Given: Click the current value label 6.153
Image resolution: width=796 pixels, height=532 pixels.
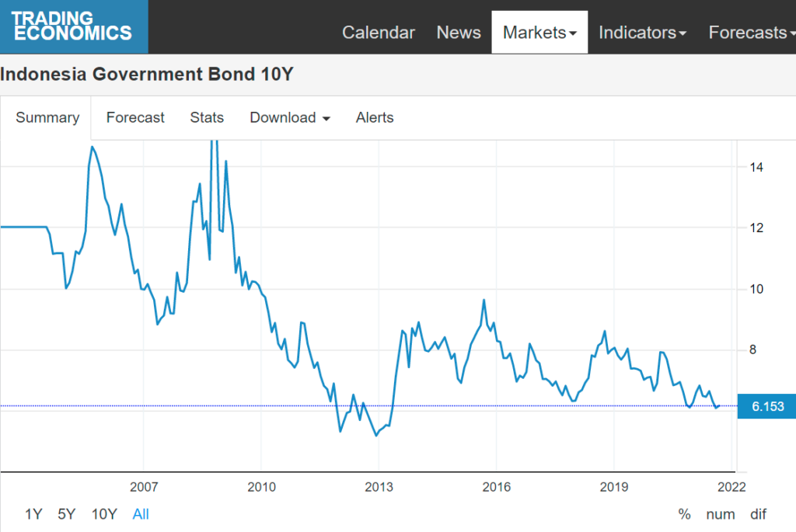Looking at the screenshot, I should pyautogui.click(x=766, y=405).
